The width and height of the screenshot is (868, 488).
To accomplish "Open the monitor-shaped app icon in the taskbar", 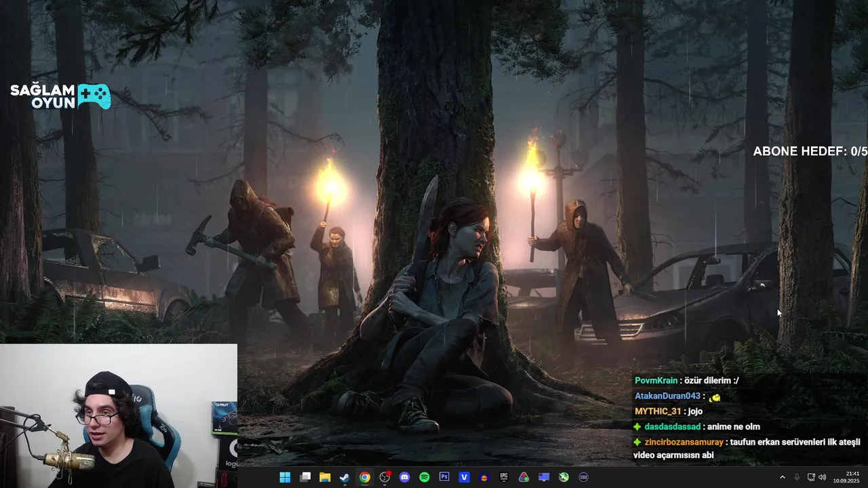I will tap(544, 477).
